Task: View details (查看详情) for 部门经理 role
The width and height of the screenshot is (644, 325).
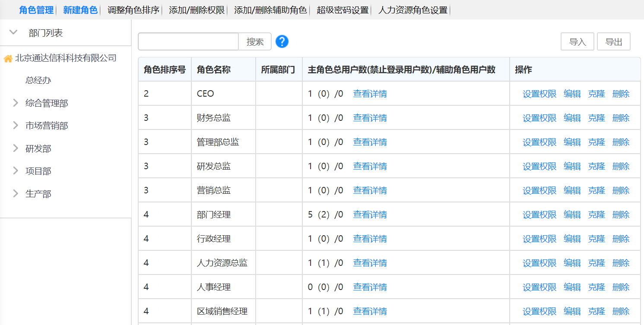Action: (x=370, y=215)
